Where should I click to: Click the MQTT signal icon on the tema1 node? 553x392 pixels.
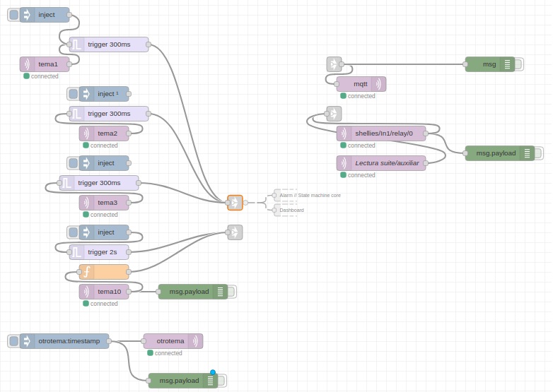[x=27, y=64]
